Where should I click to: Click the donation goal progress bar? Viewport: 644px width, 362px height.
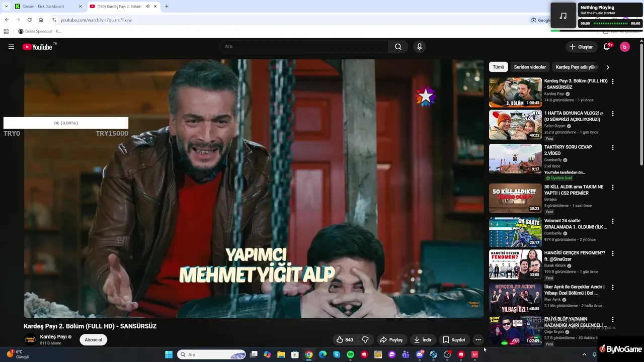[x=66, y=123]
